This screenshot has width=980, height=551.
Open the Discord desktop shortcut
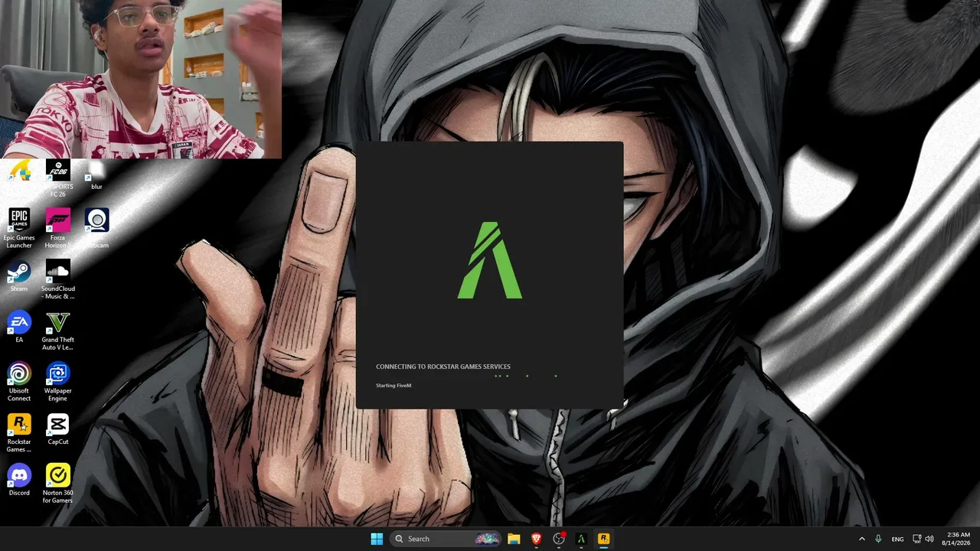pyautogui.click(x=19, y=480)
